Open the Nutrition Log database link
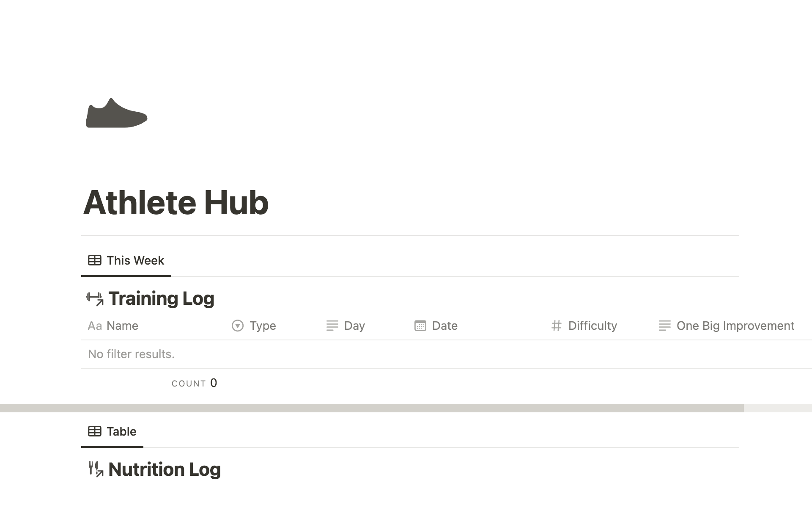 pyautogui.click(x=165, y=469)
